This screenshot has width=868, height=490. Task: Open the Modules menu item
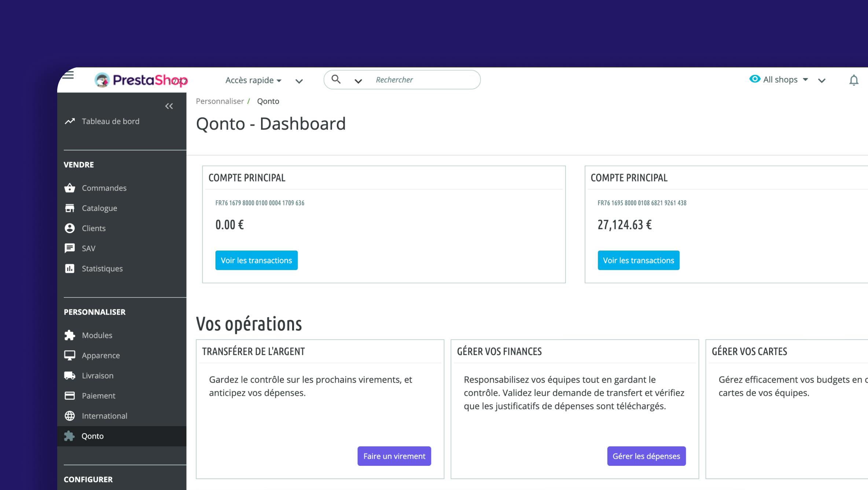pos(97,335)
